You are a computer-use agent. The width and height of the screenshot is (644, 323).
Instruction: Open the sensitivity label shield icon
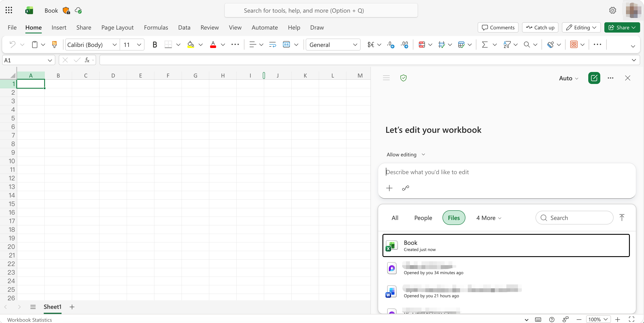66,10
